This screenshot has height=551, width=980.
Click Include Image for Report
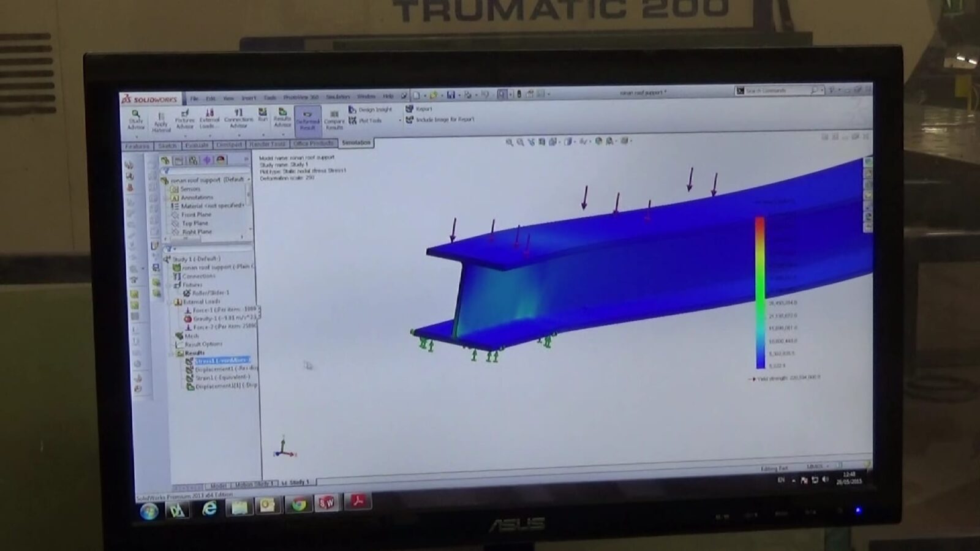click(440, 119)
